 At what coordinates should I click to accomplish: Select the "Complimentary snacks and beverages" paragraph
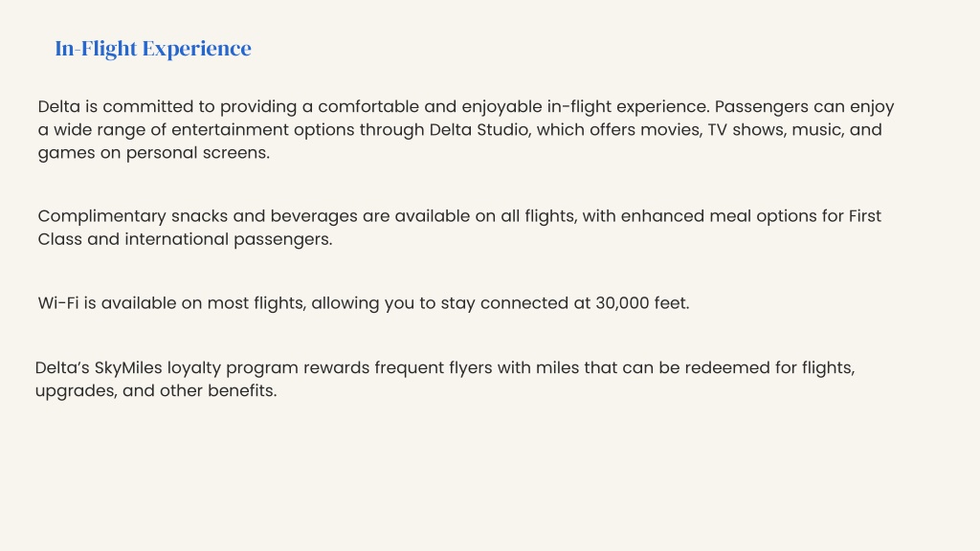(x=459, y=228)
